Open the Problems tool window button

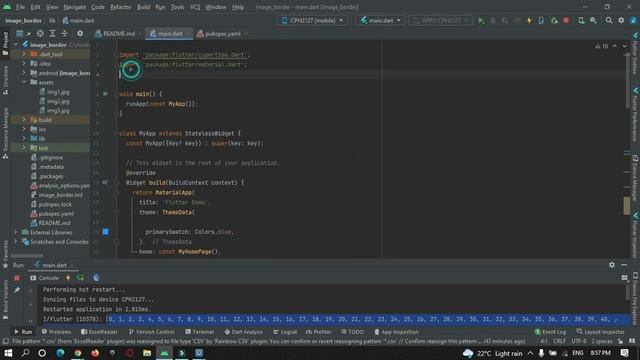(x=56, y=332)
